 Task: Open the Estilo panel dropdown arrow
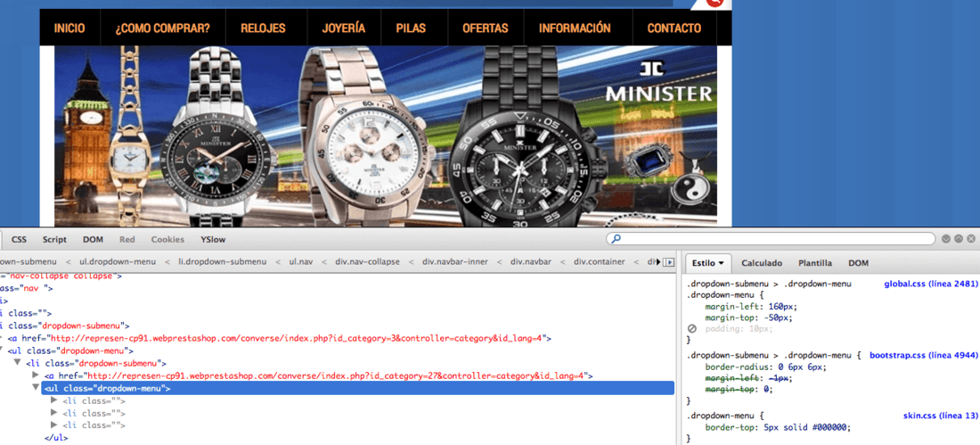pos(722,263)
